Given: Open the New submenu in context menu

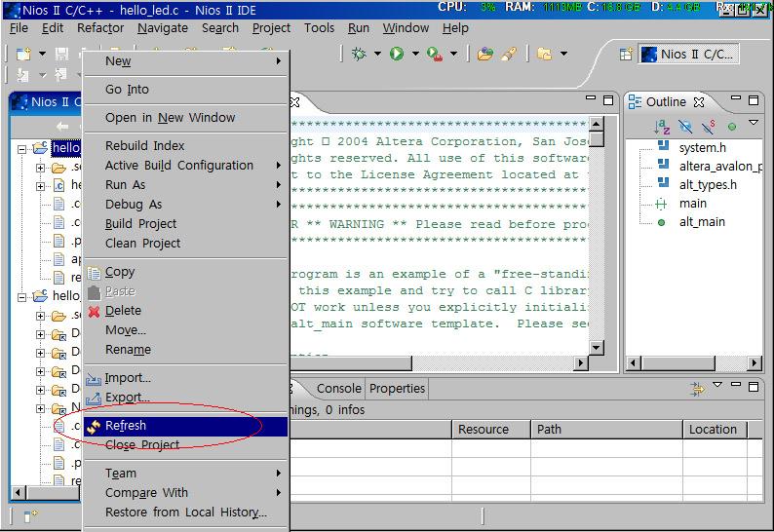Looking at the screenshot, I should pos(185,61).
